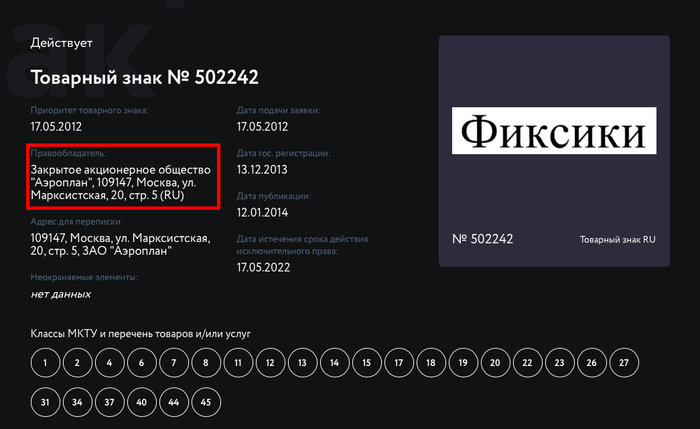The height and width of the screenshot is (429, 700).
Task: Click state registration date 13.12.2013
Action: [262, 170]
